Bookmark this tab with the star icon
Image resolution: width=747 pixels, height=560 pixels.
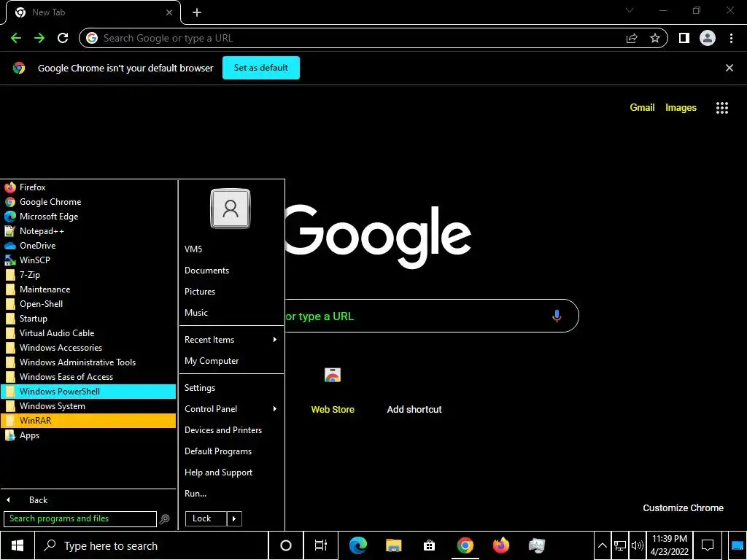point(655,38)
